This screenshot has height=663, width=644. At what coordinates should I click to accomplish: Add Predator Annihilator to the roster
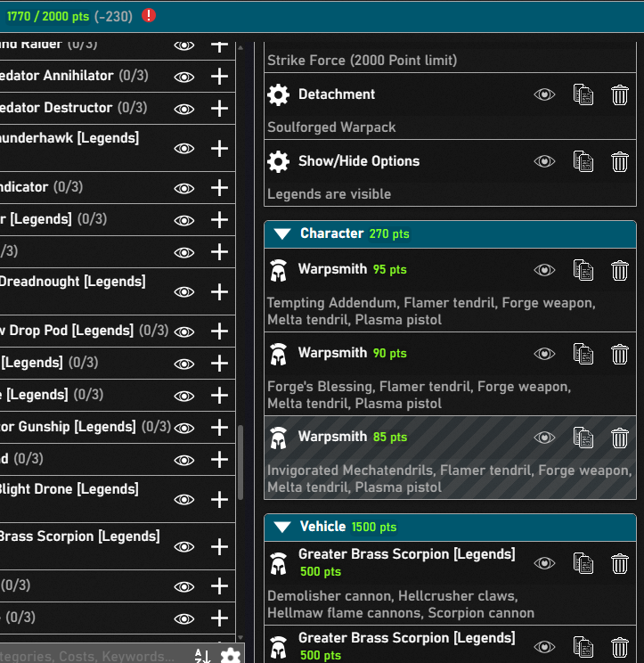pyautogui.click(x=219, y=77)
